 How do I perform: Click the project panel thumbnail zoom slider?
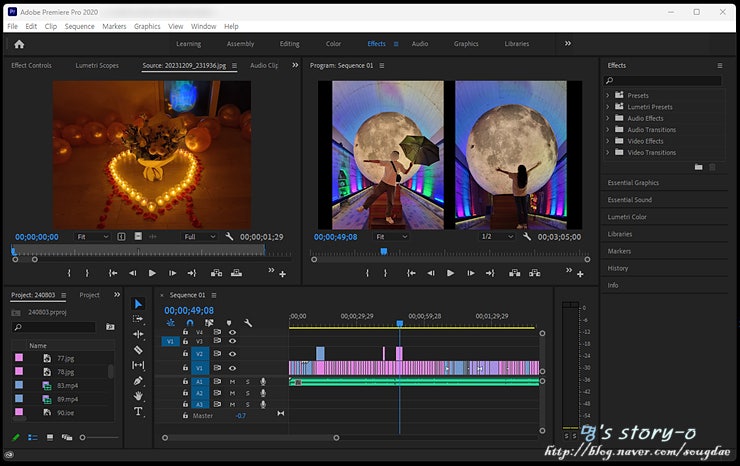(x=84, y=437)
